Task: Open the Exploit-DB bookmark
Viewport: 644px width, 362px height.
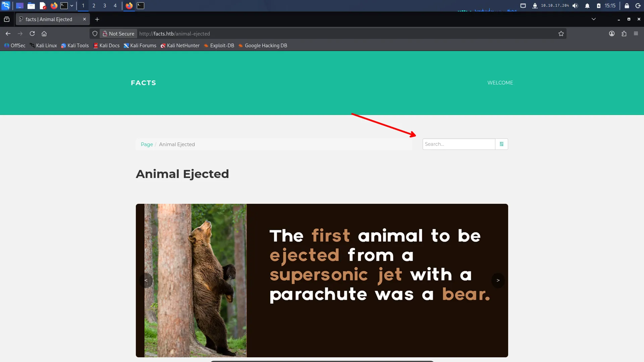Action: pos(219,46)
